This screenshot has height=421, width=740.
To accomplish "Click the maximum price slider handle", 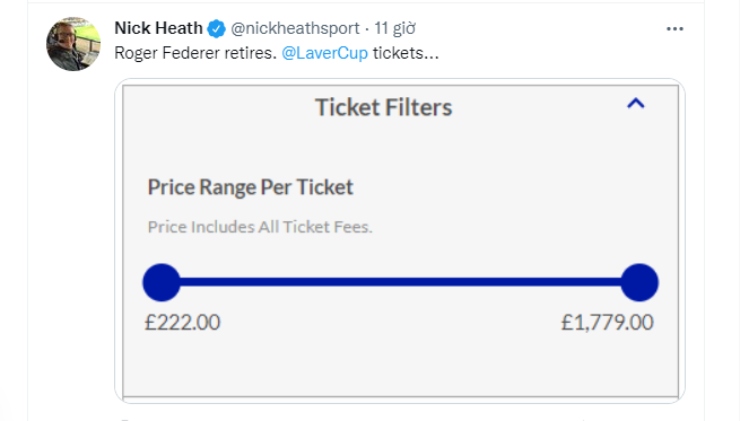I will click(639, 282).
